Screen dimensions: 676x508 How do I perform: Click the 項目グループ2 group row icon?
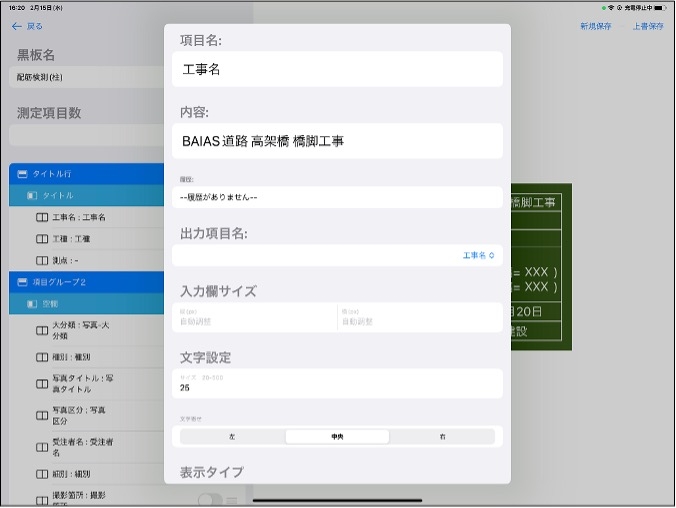22,282
